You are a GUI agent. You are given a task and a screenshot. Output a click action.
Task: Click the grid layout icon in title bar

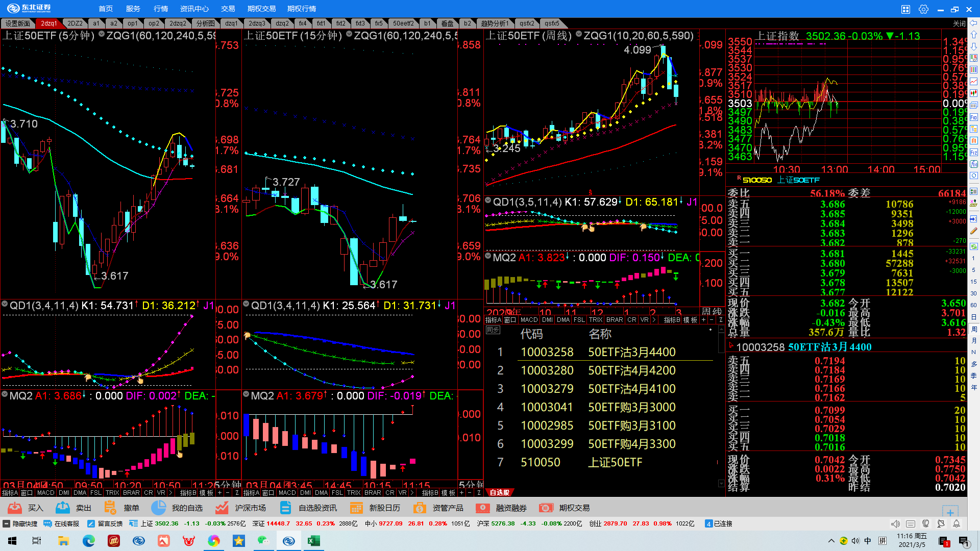point(905,9)
